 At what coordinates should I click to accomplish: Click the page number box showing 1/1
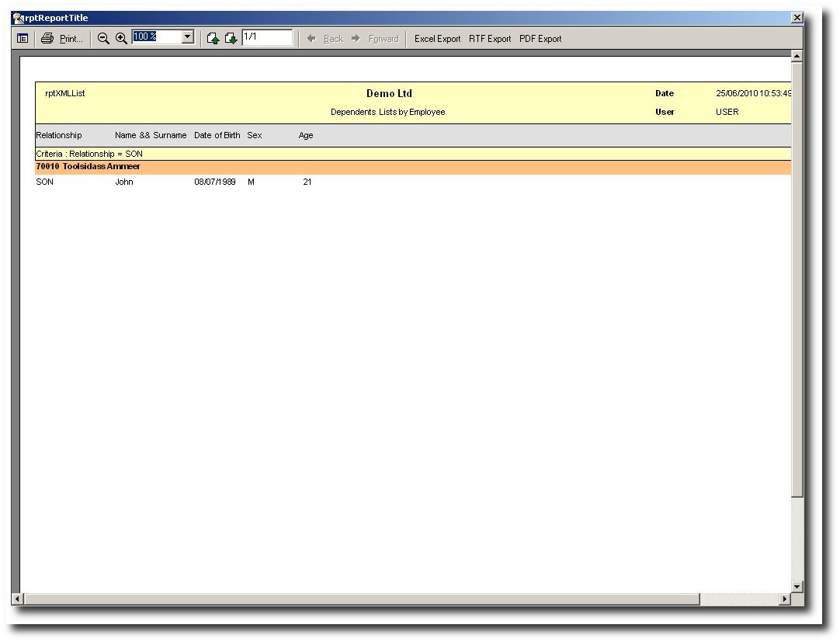click(266, 36)
